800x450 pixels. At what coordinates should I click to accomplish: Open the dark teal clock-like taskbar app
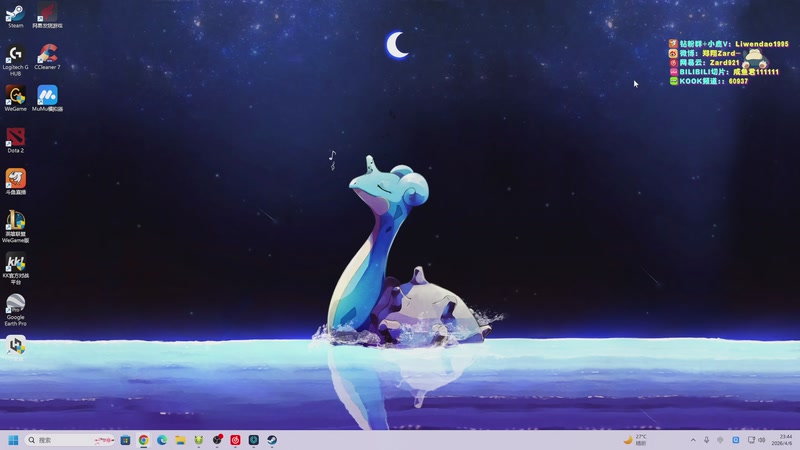[254, 440]
